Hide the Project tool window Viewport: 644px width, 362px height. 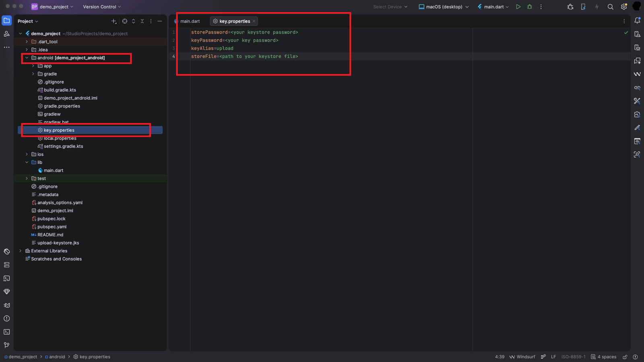pos(160,21)
